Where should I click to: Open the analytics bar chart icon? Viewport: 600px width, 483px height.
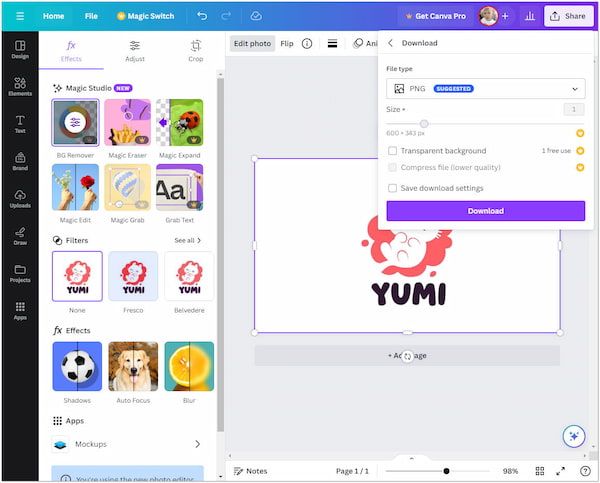tap(530, 16)
